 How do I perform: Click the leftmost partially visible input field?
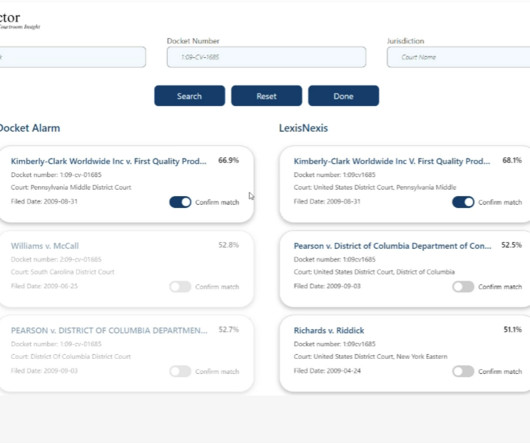(x=73, y=57)
